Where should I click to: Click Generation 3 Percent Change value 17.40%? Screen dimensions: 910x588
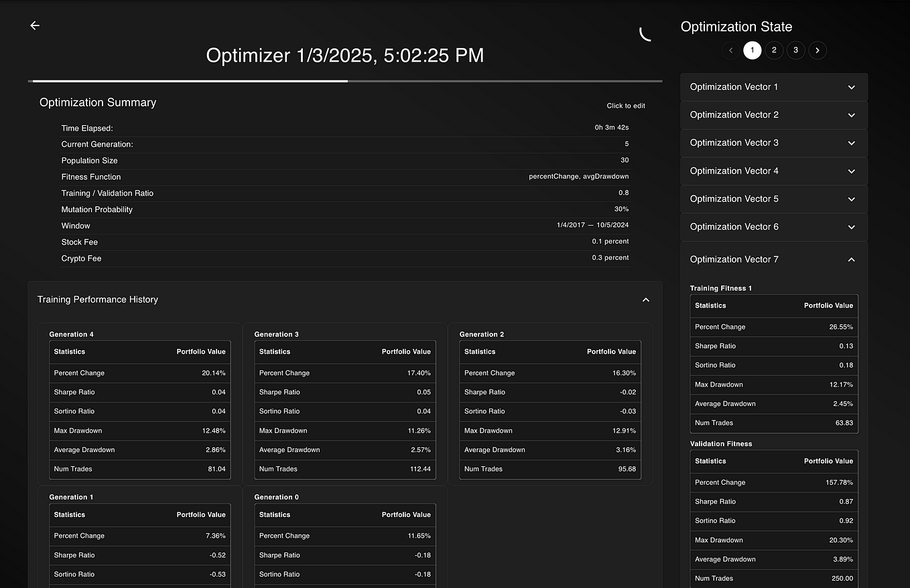(x=419, y=373)
